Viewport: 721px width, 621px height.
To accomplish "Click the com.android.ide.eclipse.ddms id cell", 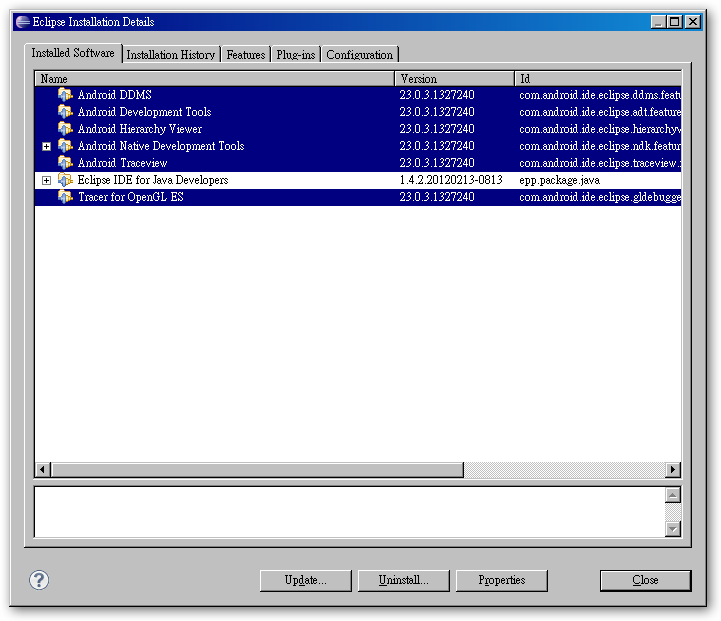I will point(600,95).
